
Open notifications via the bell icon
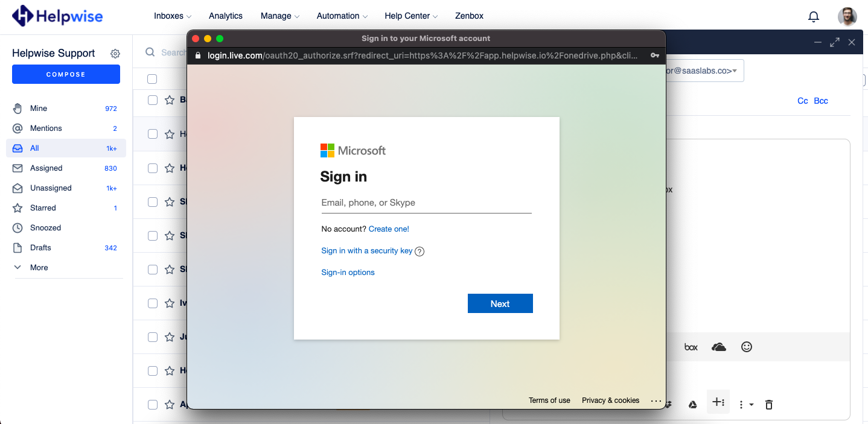813,16
